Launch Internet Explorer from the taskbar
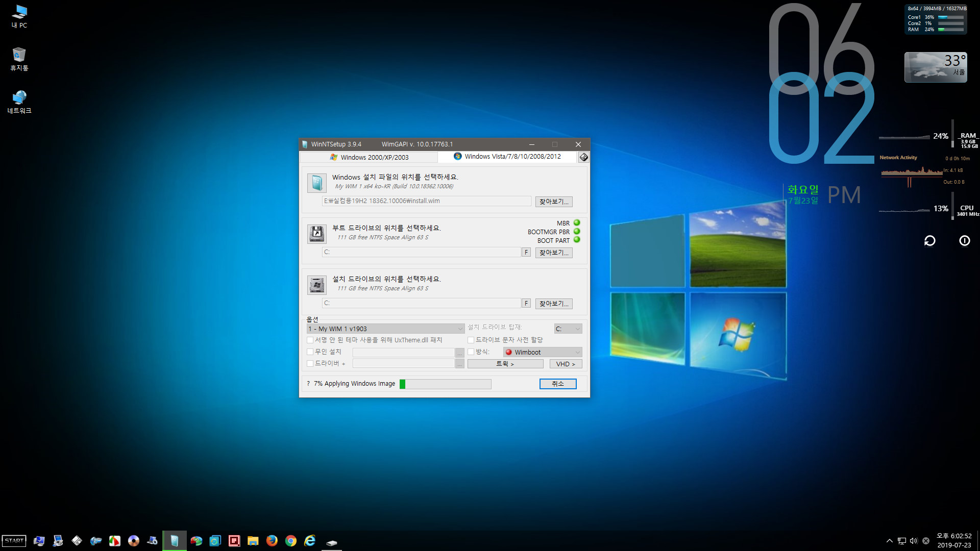Viewport: 980px width, 551px height. (310, 541)
